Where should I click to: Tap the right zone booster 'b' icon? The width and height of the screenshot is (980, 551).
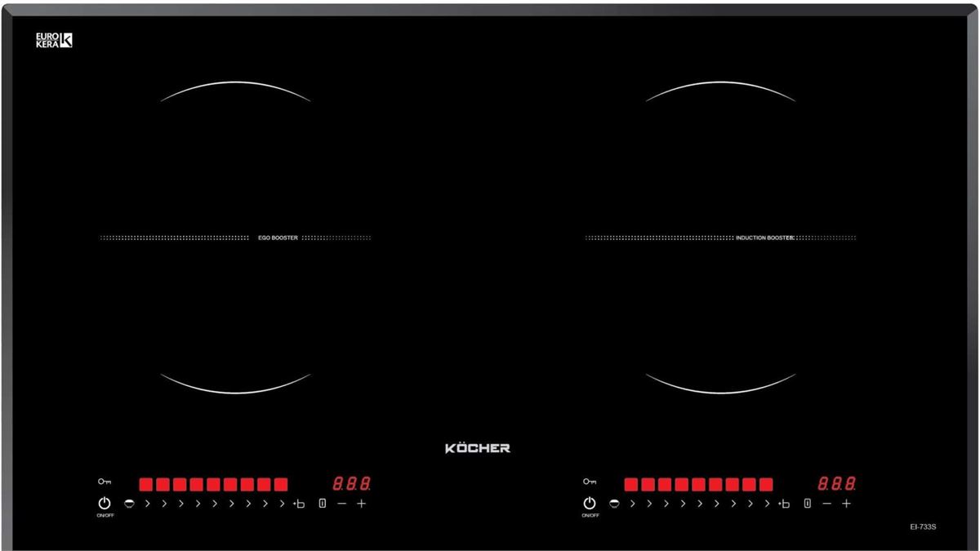(x=784, y=504)
